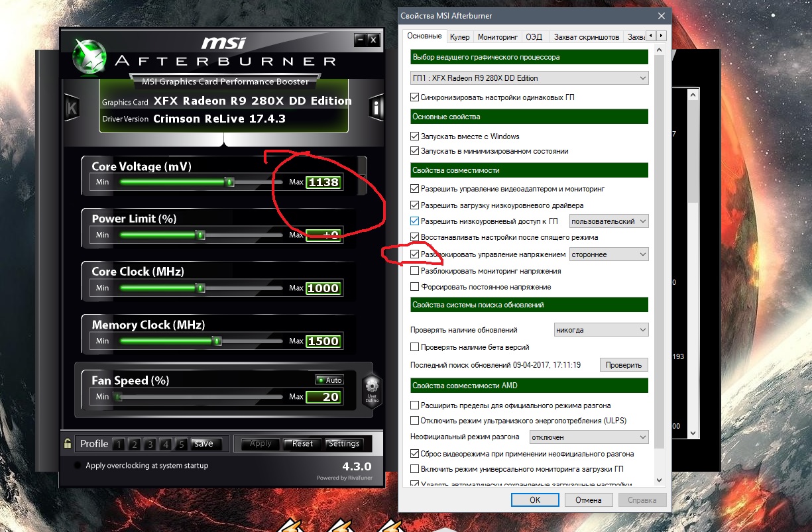Close the Afterburner skin window
812x532 pixels.
[x=374, y=40]
